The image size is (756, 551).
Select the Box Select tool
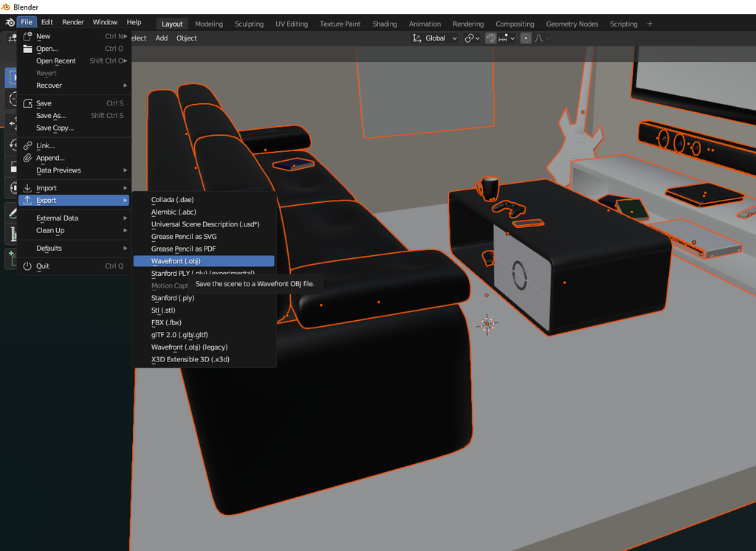[x=11, y=77]
